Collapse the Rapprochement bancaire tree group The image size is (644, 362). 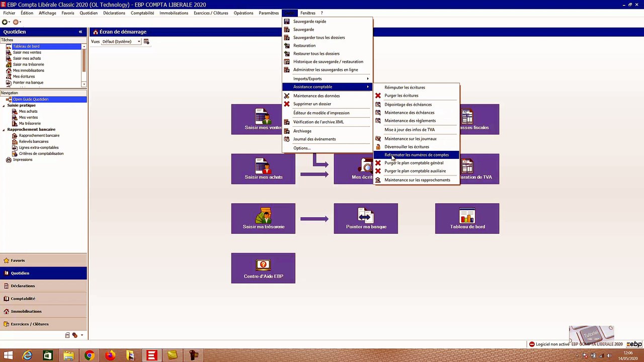[x=4, y=129]
